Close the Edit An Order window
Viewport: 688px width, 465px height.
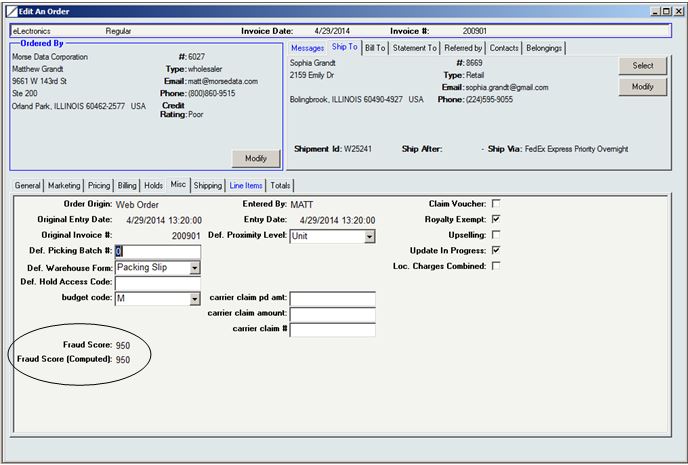(x=676, y=9)
